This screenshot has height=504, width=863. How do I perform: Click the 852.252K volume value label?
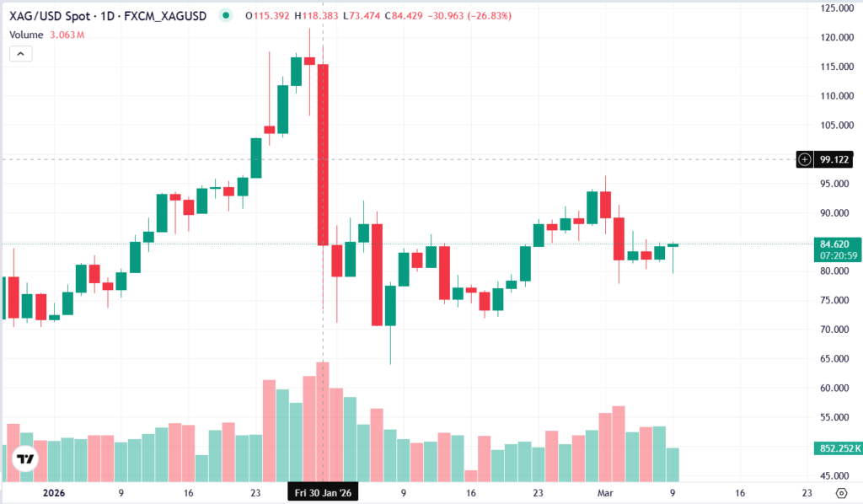tap(834, 448)
